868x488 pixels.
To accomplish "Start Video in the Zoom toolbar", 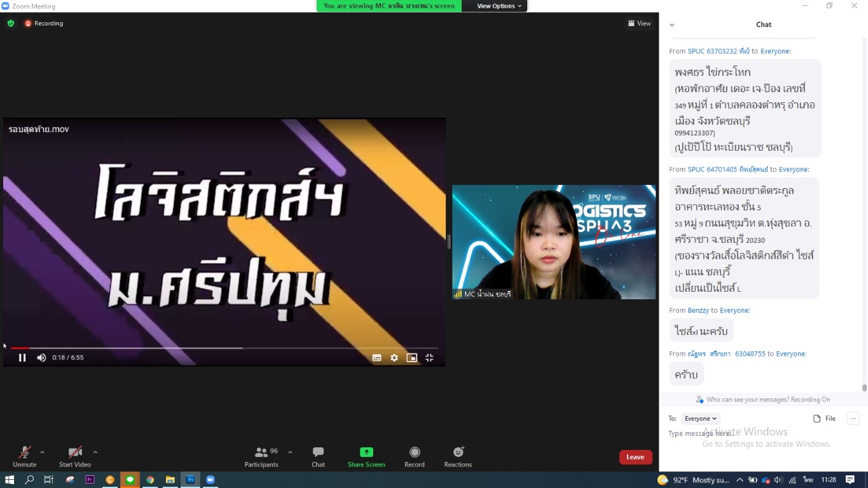I will click(75, 456).
